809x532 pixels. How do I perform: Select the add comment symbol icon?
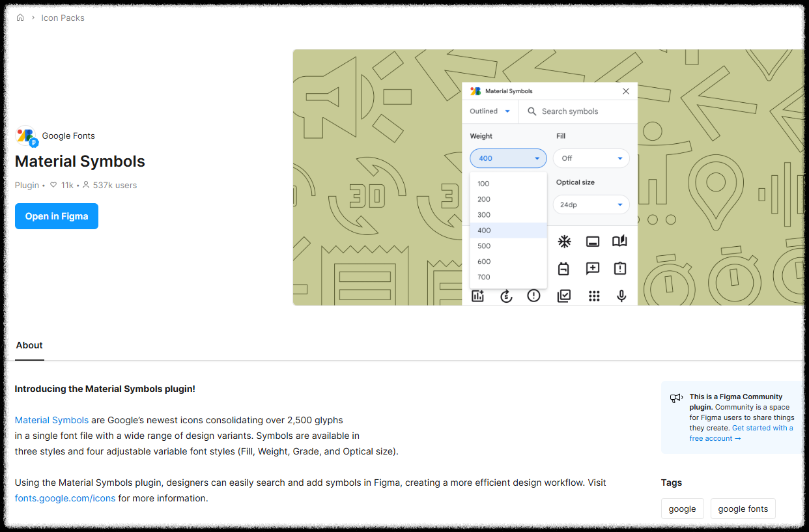[x=593, y=268]
